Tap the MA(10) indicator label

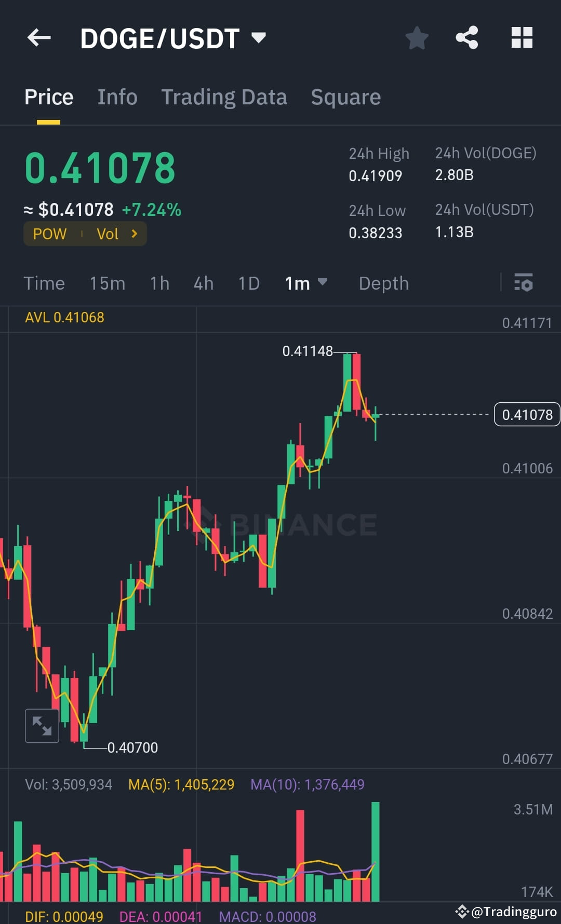coord(308,784)
